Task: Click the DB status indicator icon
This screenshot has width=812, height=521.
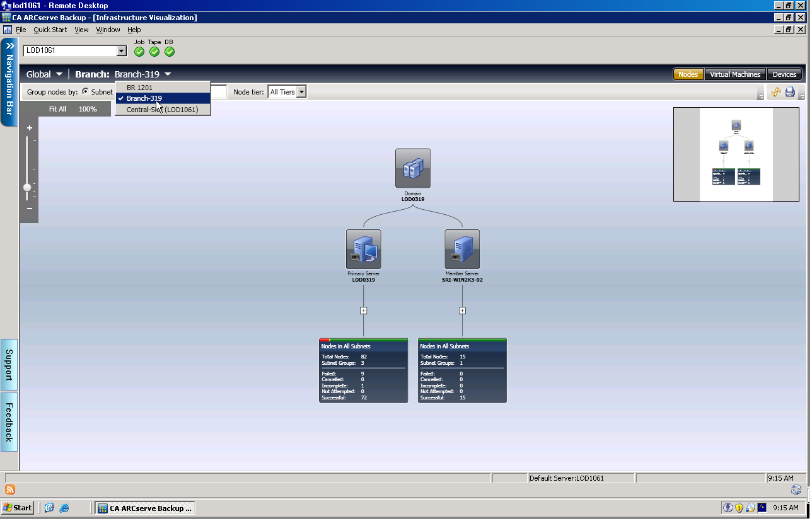Action: 169,52
